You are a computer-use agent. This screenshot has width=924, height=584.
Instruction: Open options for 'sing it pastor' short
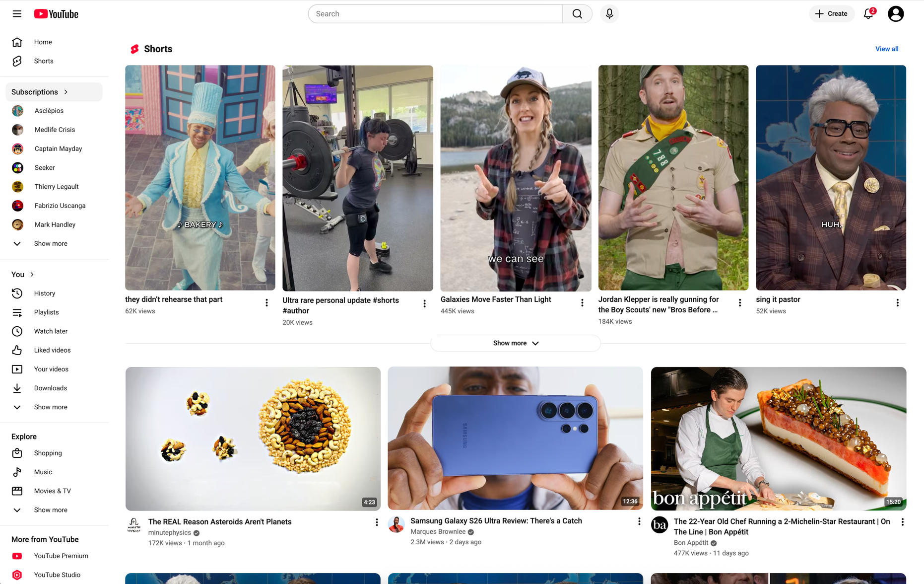(x=898, y=303)
